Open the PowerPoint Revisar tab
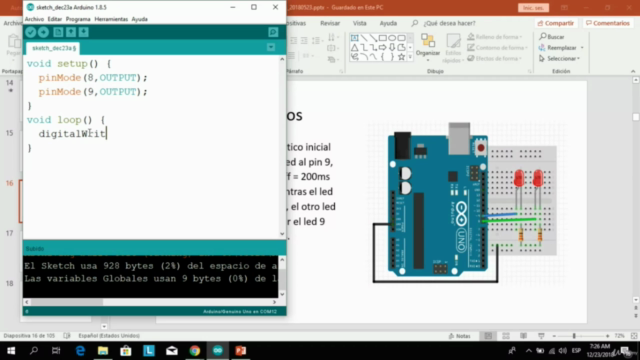This screenshot has width=640, height=360. [330, 23]
